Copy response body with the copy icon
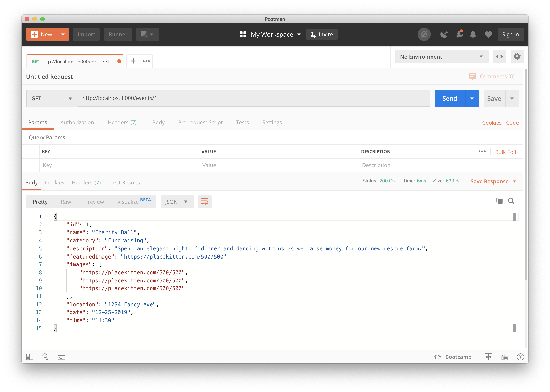 (x=499, y=201)
